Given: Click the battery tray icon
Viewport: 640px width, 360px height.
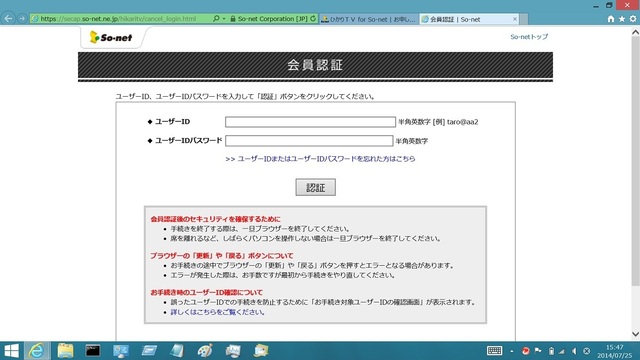Looking at the screenshot, I should coord(551,351).
